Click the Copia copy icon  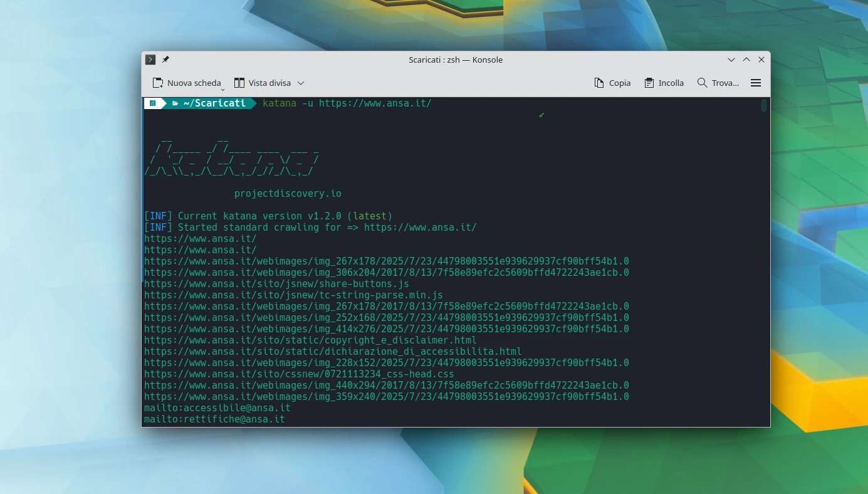point(599,83)
